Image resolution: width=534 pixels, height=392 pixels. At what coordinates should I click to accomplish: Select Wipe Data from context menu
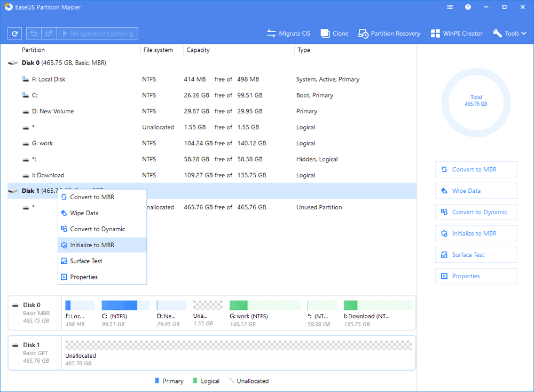pos(84,213)
